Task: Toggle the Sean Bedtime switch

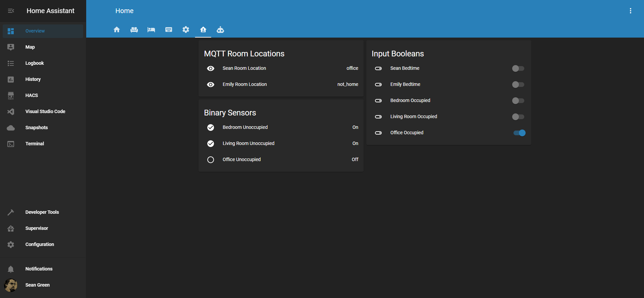Action: 518,68
